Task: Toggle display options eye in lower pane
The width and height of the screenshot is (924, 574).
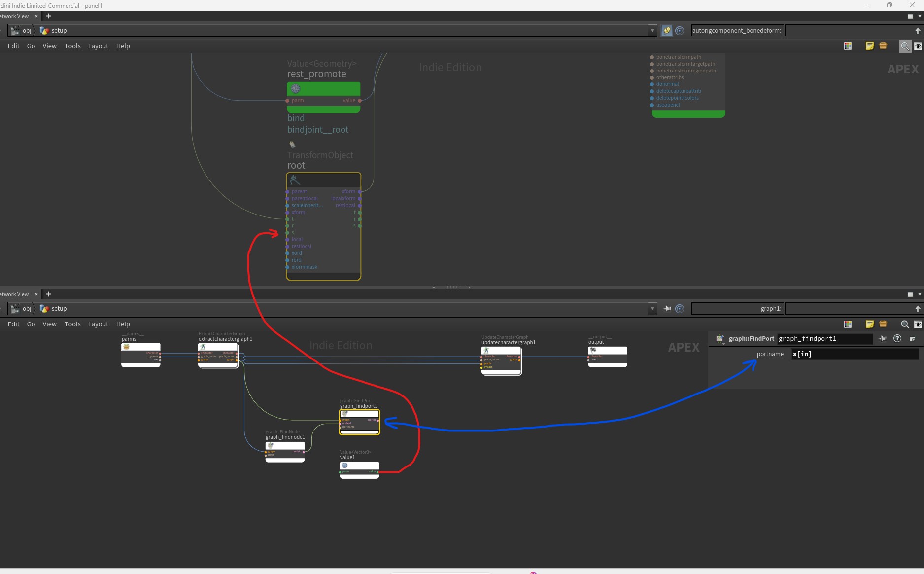Action: 918,324
